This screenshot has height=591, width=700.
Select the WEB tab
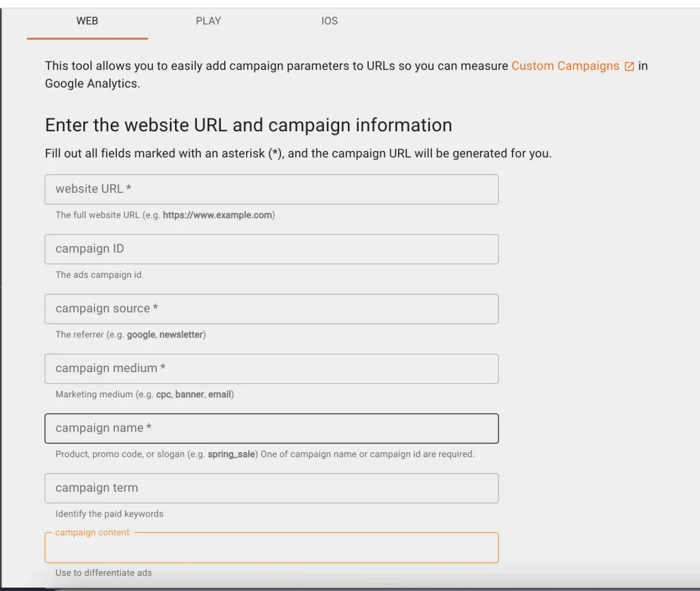(x=87, y=21)
